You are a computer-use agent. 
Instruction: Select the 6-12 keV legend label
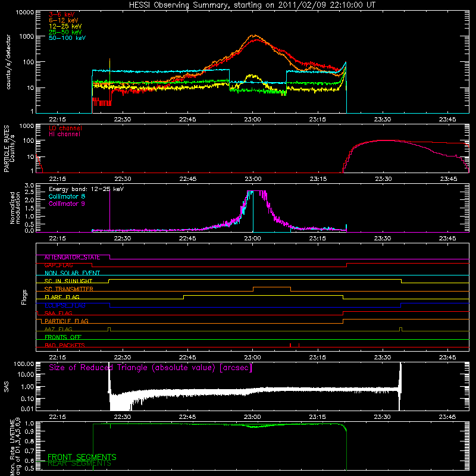point(63,20)
